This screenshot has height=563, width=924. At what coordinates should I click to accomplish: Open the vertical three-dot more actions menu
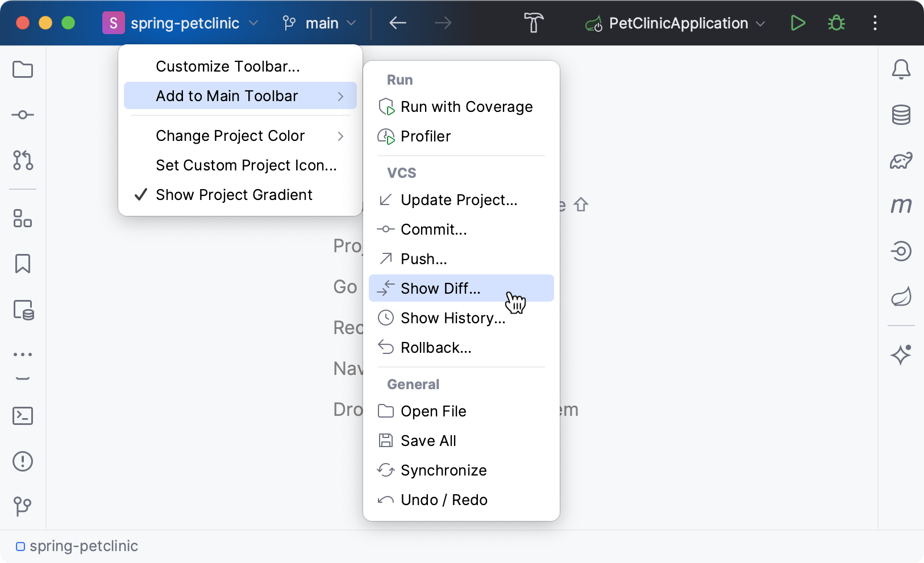pos(875,23)
